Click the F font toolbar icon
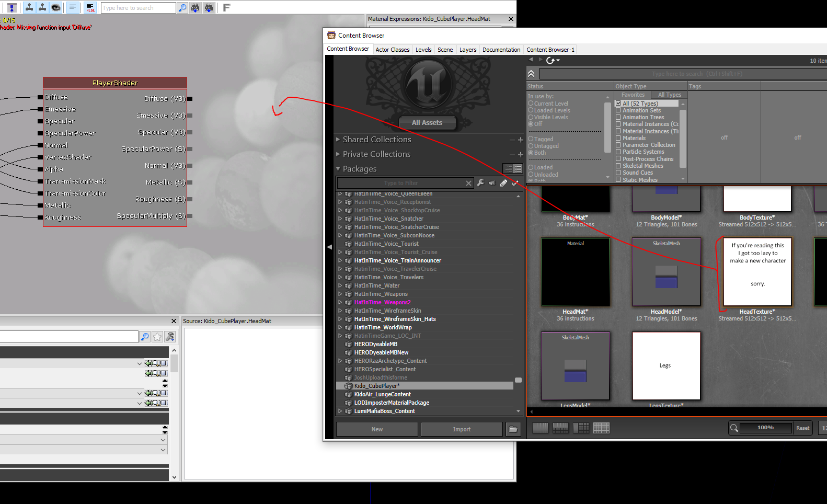 pos(226,7)
